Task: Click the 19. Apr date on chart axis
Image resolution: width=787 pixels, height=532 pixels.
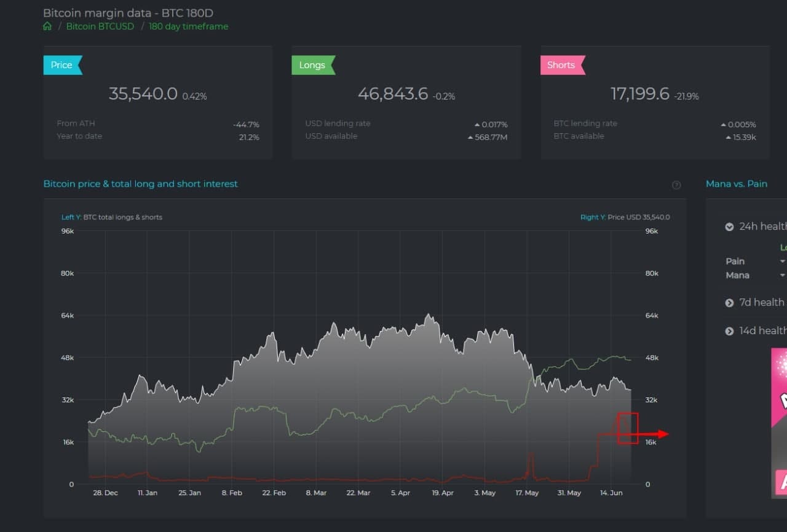Action: pyautogui.click(x=443, y=493)
